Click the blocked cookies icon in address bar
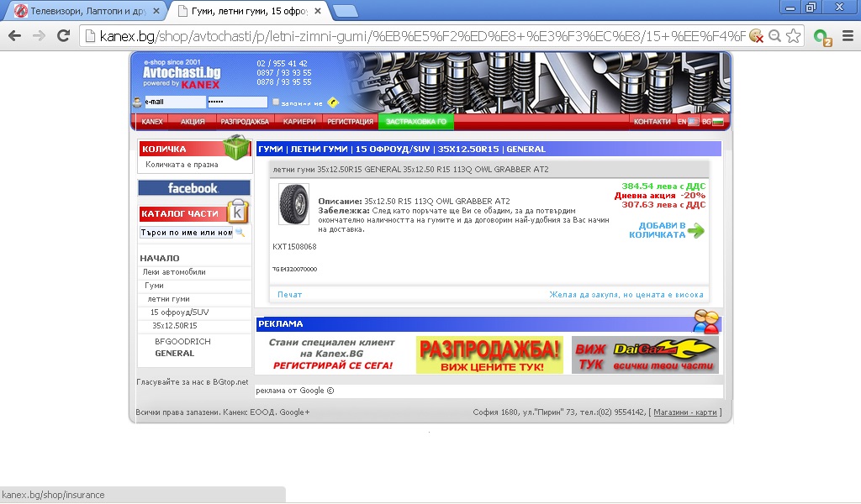861x504 pixels. tap(756, 36)
